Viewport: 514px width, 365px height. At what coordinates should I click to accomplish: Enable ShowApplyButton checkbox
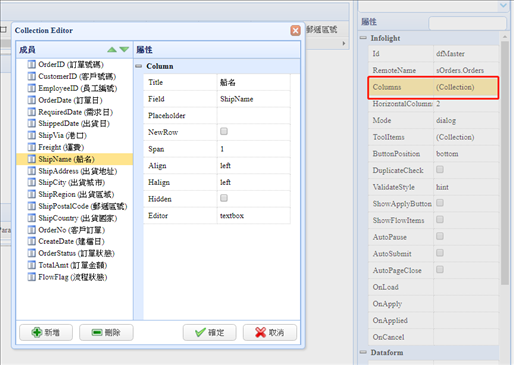coord(440,203)
